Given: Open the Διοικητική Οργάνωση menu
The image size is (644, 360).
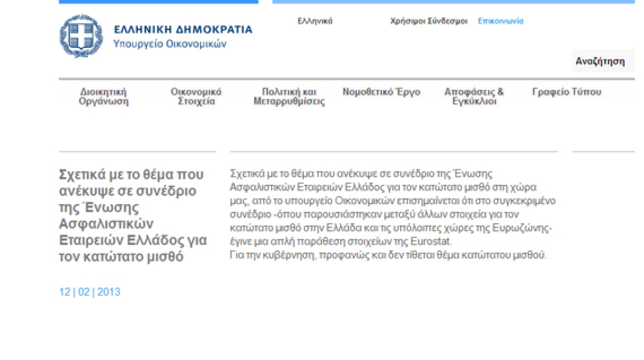Looking at the screenshot, I should tap(103, 97).
